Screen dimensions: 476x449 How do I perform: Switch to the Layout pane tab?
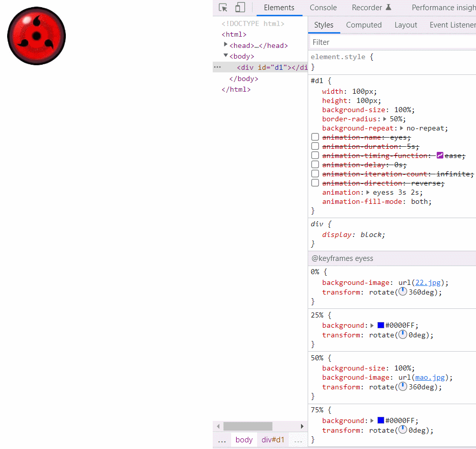406,25
